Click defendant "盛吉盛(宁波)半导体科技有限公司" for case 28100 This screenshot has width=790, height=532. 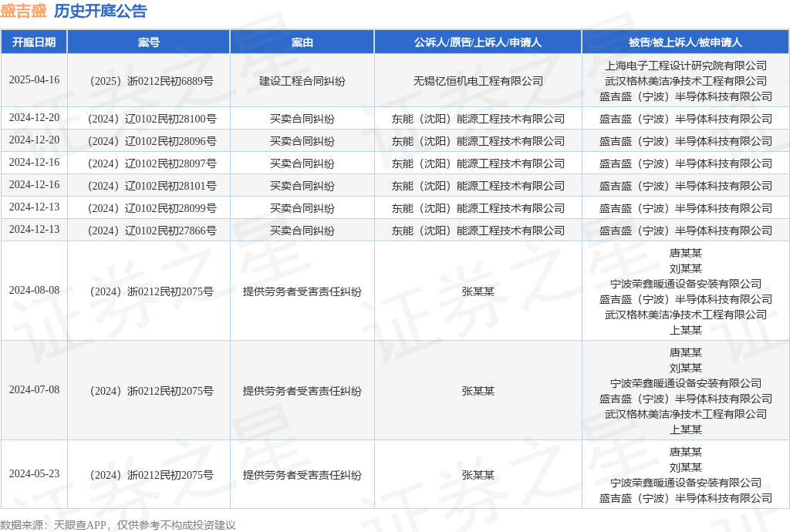(686, 119)
